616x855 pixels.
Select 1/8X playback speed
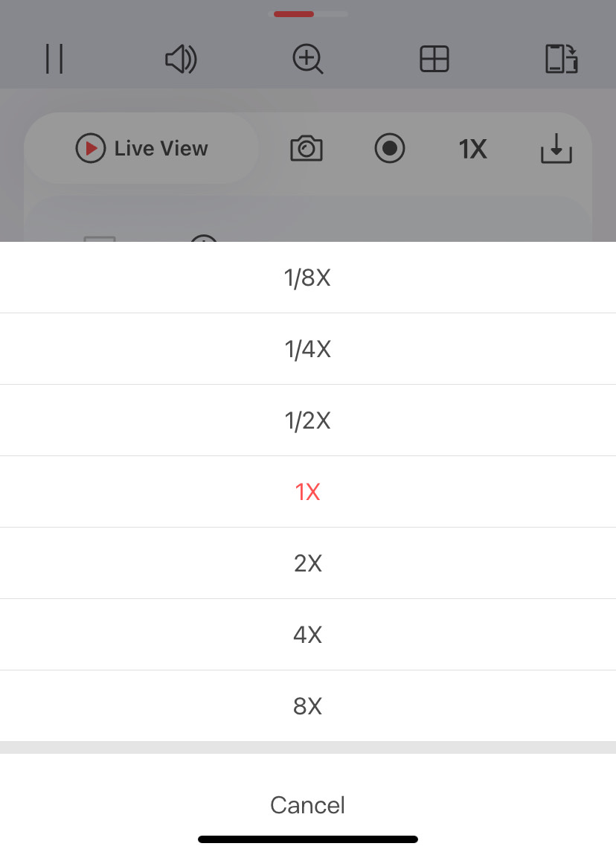click(307, 278)
